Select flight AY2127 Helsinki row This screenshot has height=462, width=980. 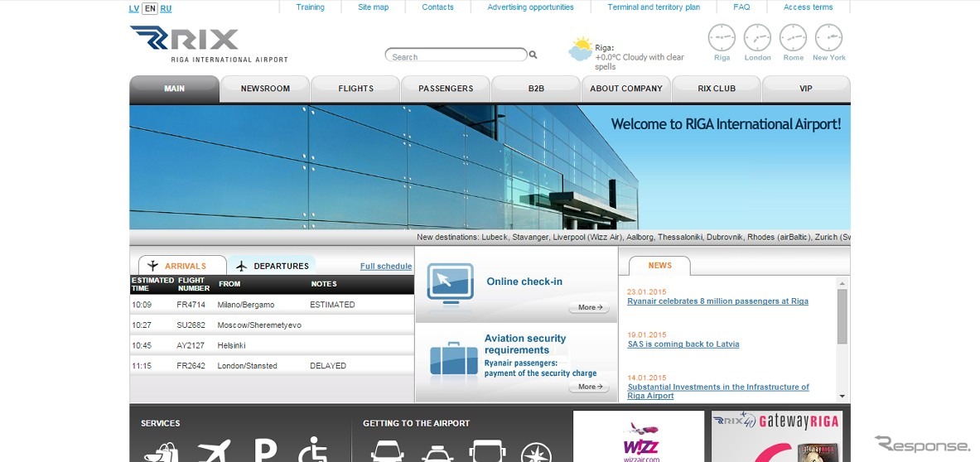(272, 345)
